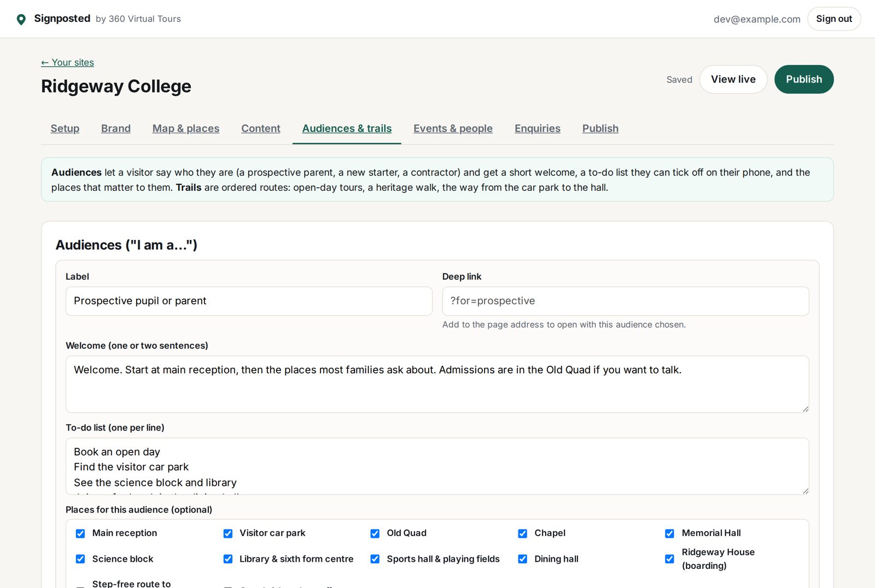Switch to the Enquiries tab
Viewport: 875px width, 588px height.
(x=538, y=129)
